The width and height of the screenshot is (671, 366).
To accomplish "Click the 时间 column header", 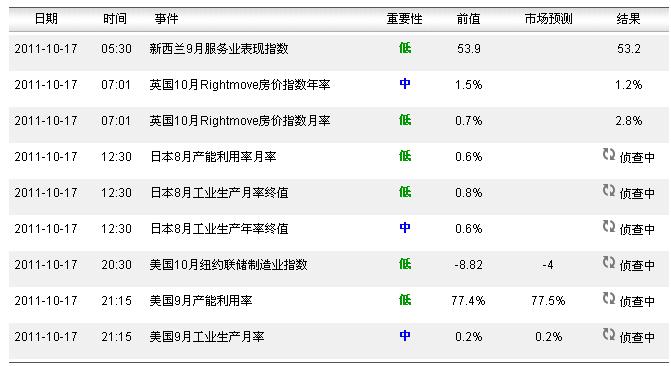I will click(x=115, y=19).
